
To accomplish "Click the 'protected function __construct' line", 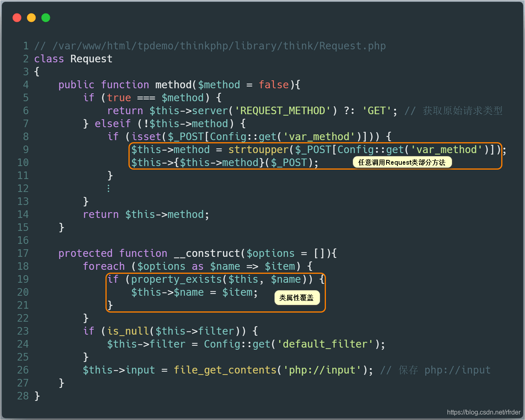I will (198, 254).
